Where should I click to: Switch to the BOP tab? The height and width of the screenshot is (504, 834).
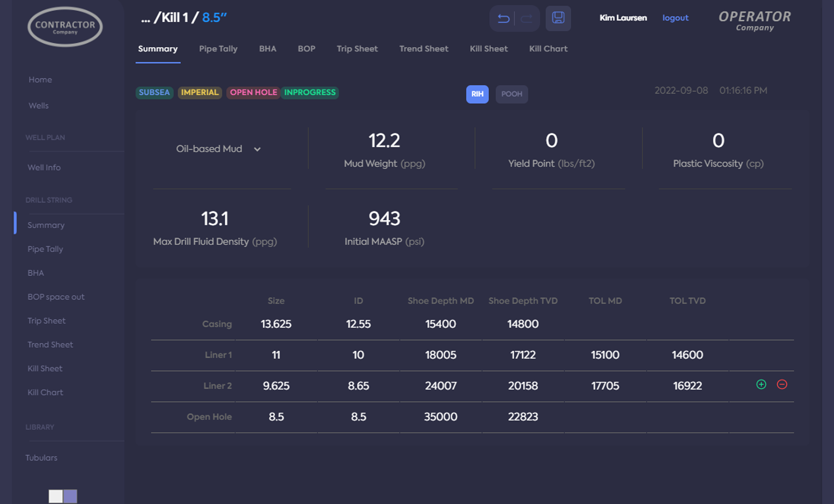(x=306, y=49)
